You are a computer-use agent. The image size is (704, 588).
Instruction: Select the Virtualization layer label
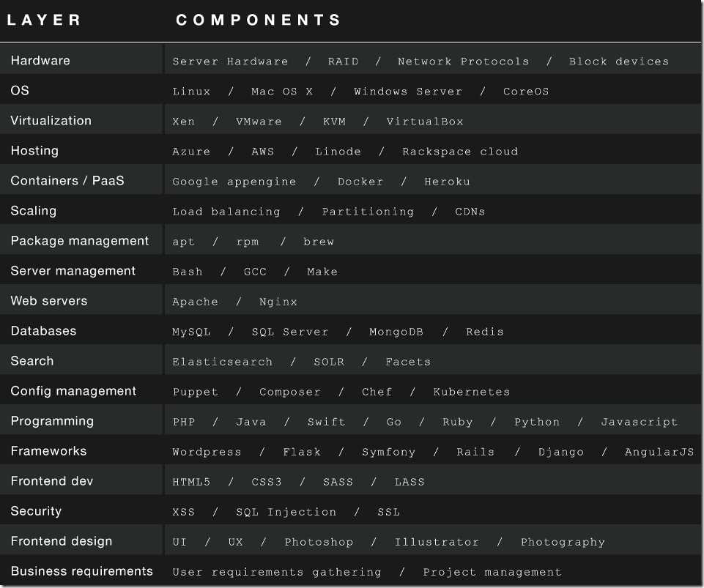point(51,121)
